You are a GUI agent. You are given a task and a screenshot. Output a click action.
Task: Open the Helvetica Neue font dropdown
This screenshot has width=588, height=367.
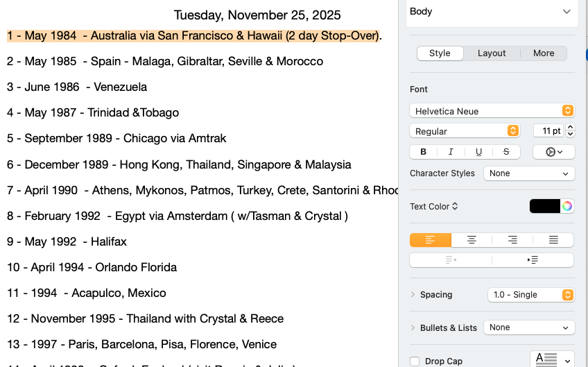(492, 111)
